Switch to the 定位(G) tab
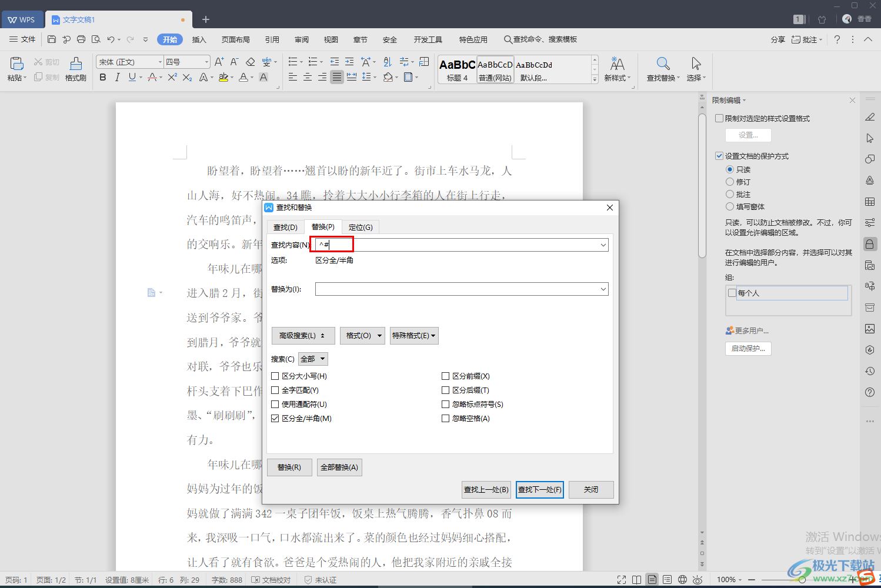881x588 pixels. pos(361,228)
